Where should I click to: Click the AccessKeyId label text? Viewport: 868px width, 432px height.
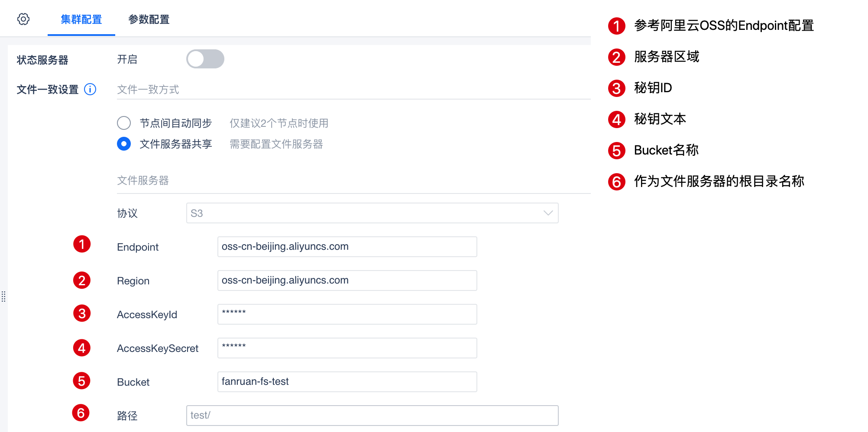147,315
